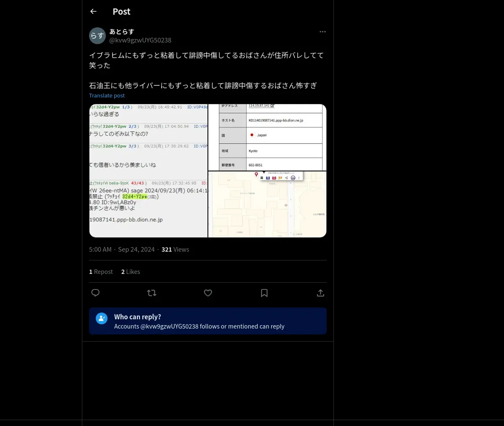Open the three-dot more options menu

[323, 32]
